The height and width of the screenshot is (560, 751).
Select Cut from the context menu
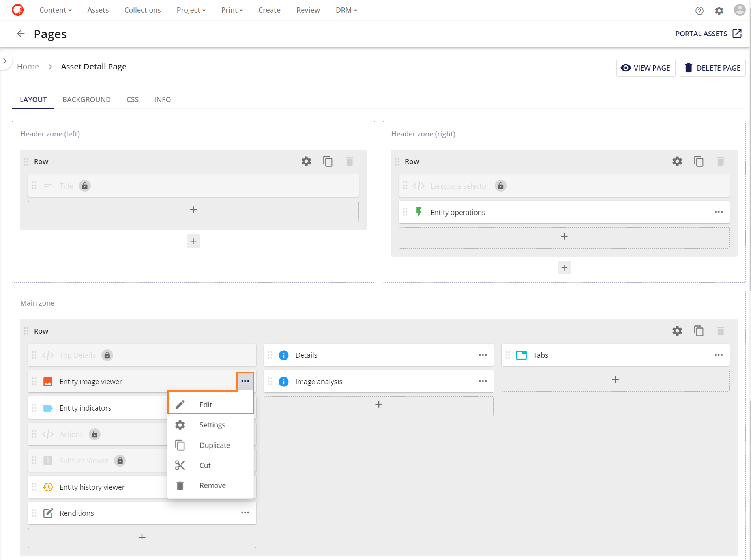point(205,465)
